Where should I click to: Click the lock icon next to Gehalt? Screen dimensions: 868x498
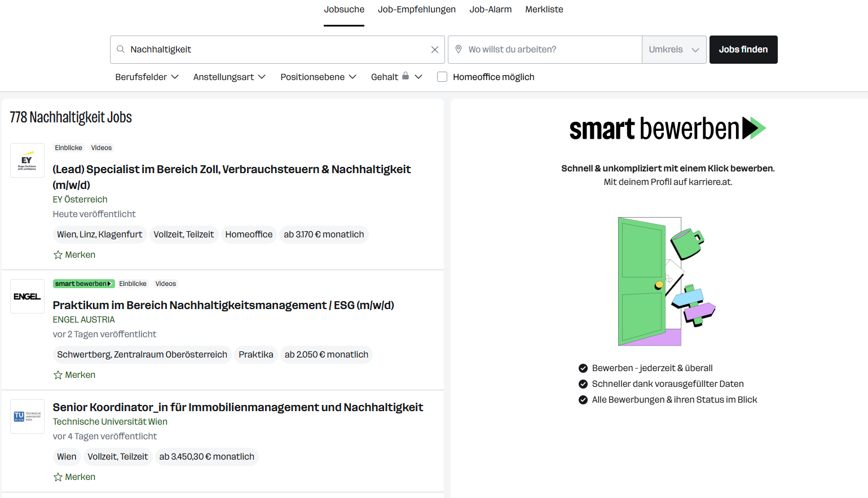(x=404, y=77)
